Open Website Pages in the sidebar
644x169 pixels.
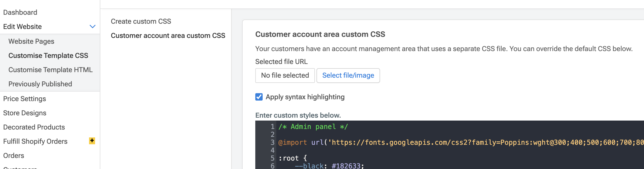pos(31,41)
